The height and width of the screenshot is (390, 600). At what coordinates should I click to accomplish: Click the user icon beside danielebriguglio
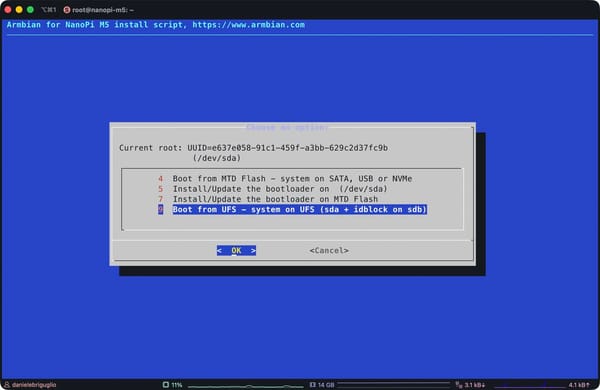pos(7,385)
